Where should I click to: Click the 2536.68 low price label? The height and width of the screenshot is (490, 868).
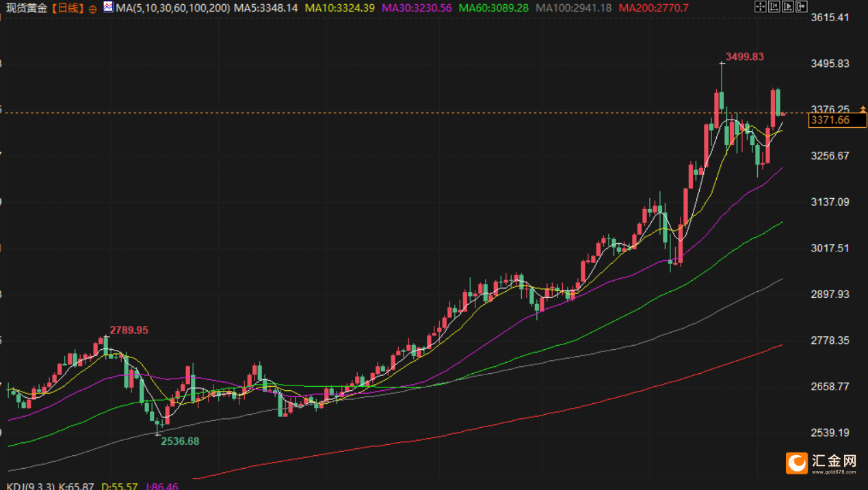pyautogui.click(x=180, y=441)
